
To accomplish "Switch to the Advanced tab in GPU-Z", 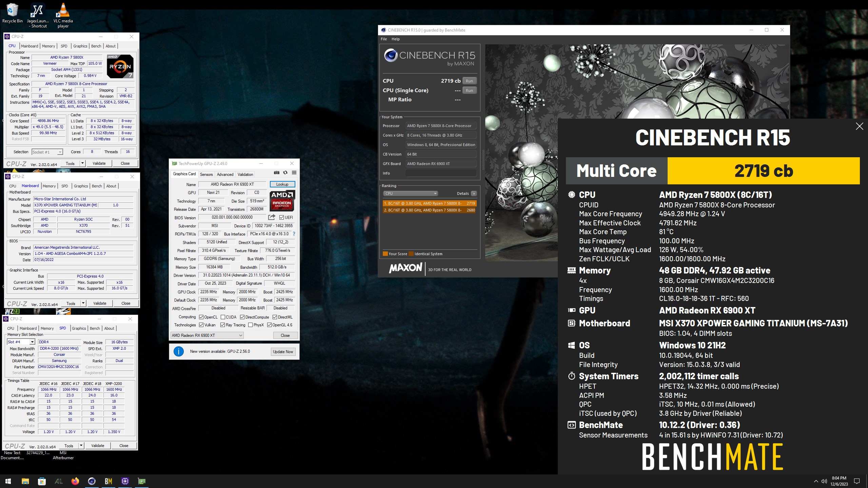I will point(225,175).
